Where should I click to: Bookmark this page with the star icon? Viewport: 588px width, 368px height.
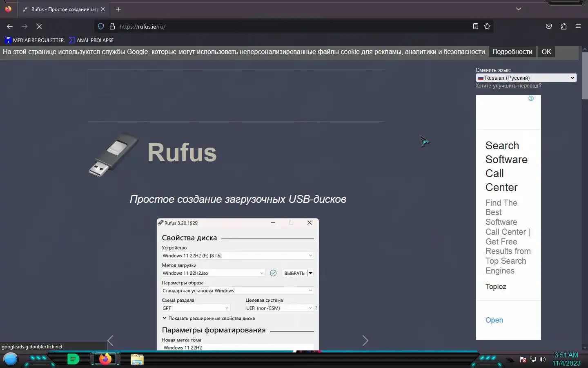coord(487,26)
